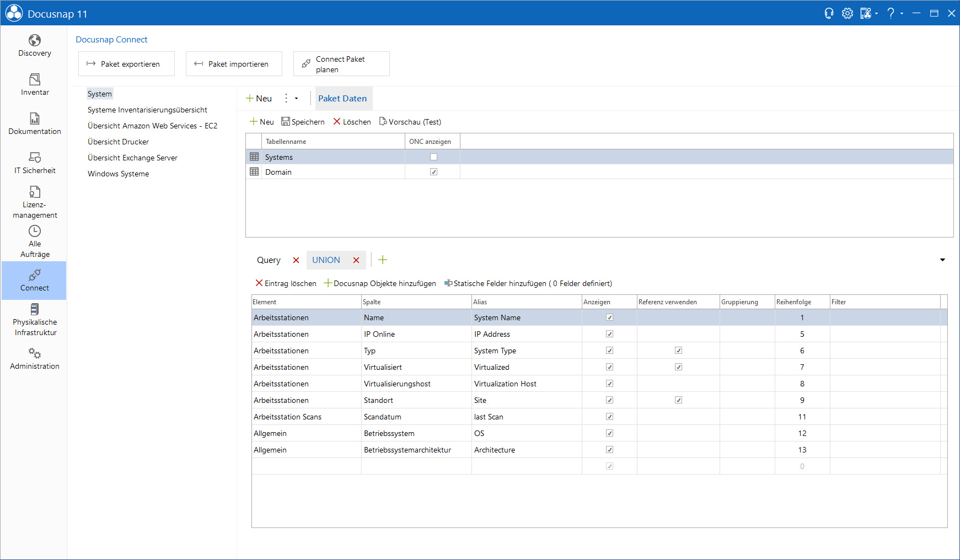Click Spalte cell Betriebssystem
The height and width of the screenshot is (560, 960).
coord(416,433)
